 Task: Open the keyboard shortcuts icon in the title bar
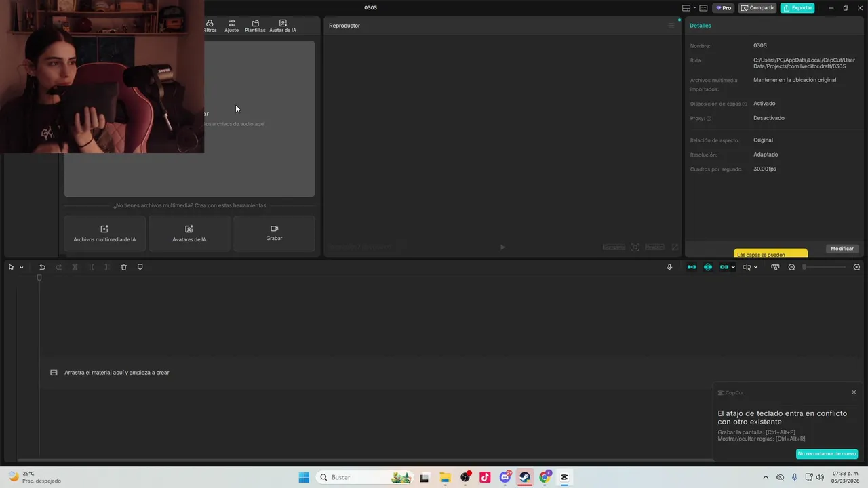[704, 8]
